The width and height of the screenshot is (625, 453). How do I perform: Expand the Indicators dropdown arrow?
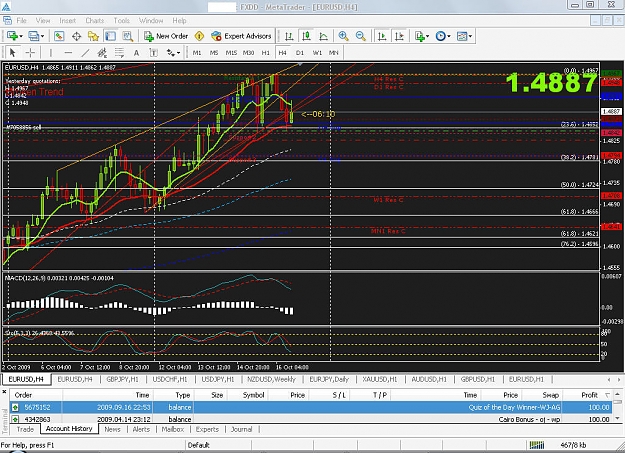(428, 36)
